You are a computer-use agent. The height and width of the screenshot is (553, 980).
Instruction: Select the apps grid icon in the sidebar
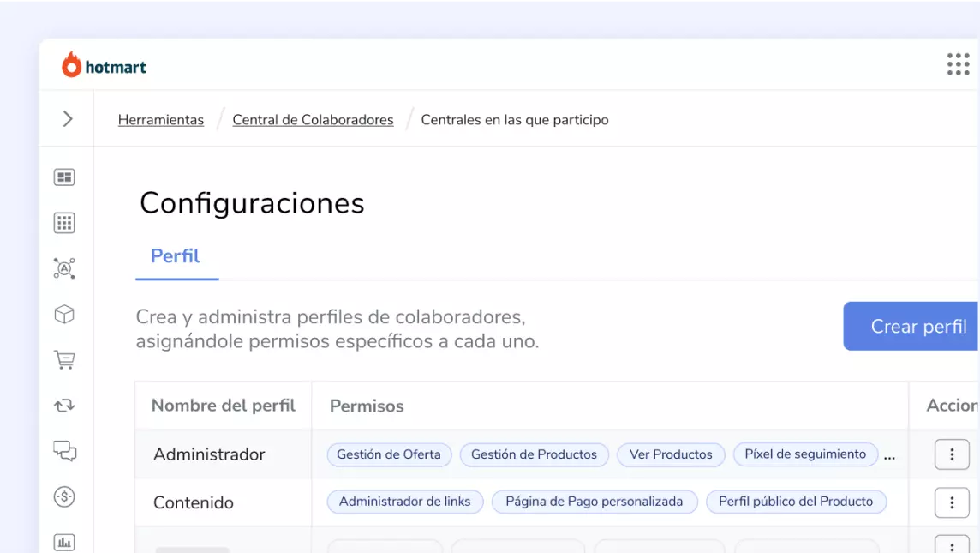click(66, 222)
